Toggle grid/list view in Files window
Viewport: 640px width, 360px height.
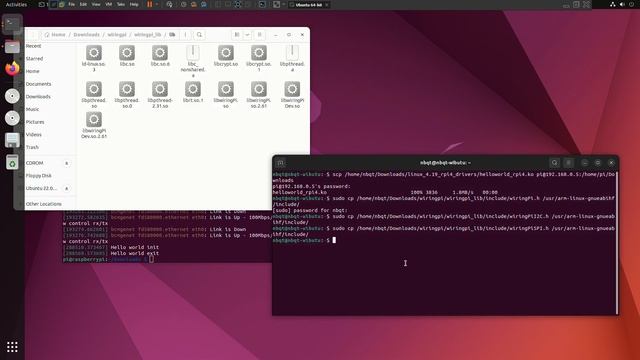click(x=237, y=35)
